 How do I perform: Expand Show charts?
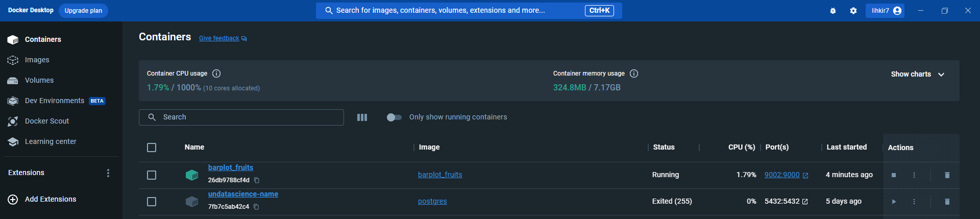pyautogui.click(x=918, y=74)
